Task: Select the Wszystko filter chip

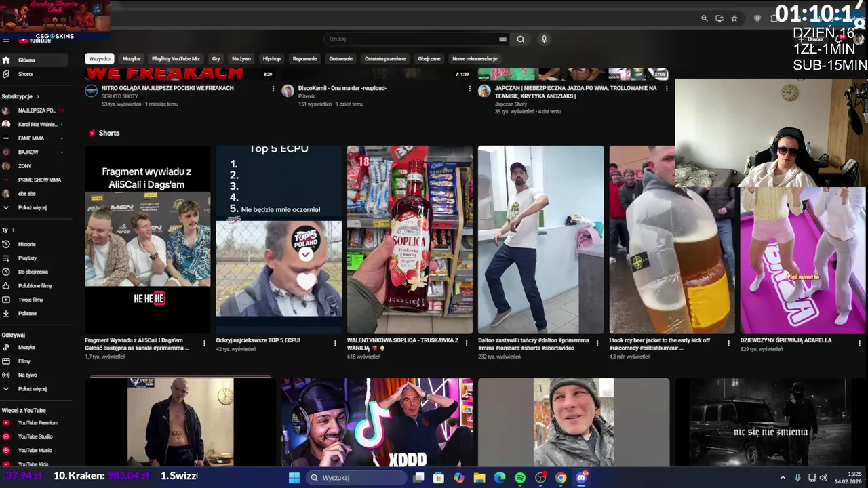Action: (x=100, y=59)
